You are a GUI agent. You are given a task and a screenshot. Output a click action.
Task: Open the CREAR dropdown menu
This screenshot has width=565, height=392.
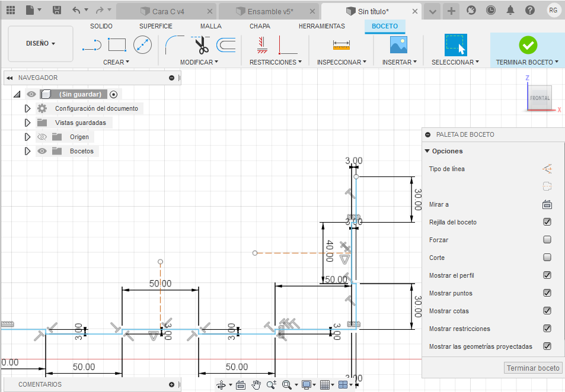point(116,62)
